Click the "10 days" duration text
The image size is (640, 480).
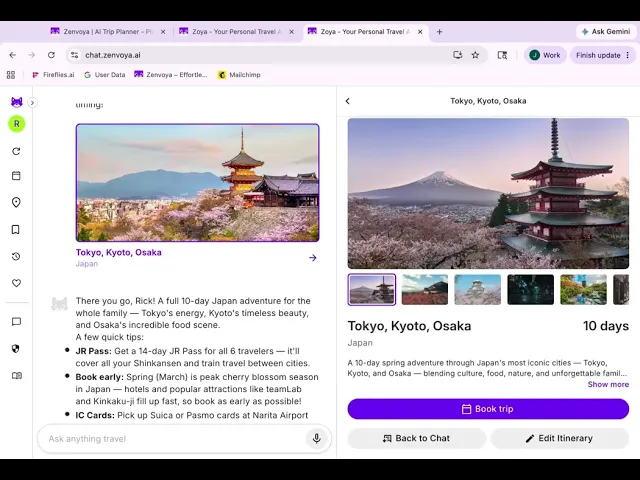606,326
